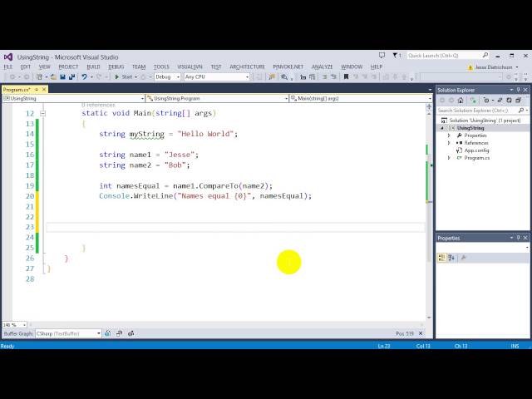Toggle a bookmark with the bookmark icon

346,77
